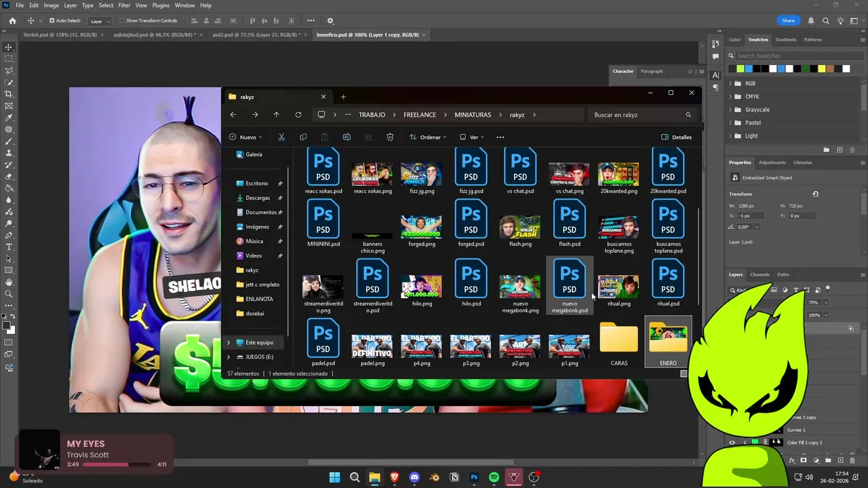
Task: Select the Brush tool
Action: pos(9,142)
